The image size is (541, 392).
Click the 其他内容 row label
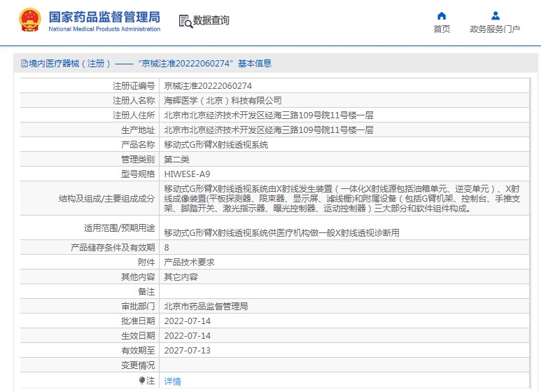(x=138, y=276)
